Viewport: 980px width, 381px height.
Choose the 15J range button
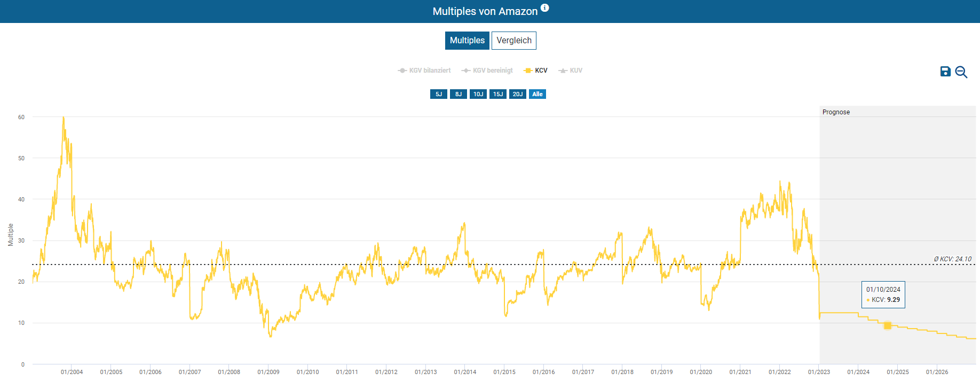[497, 94]
